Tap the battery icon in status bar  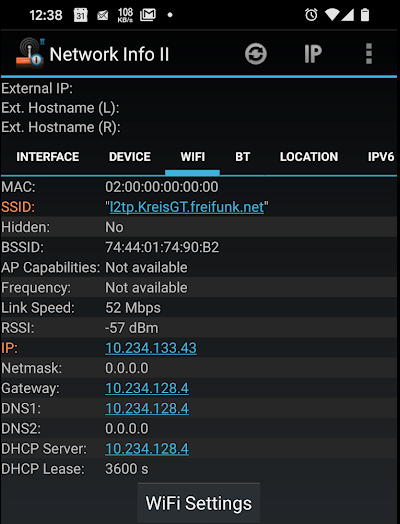tap(365, 15)
